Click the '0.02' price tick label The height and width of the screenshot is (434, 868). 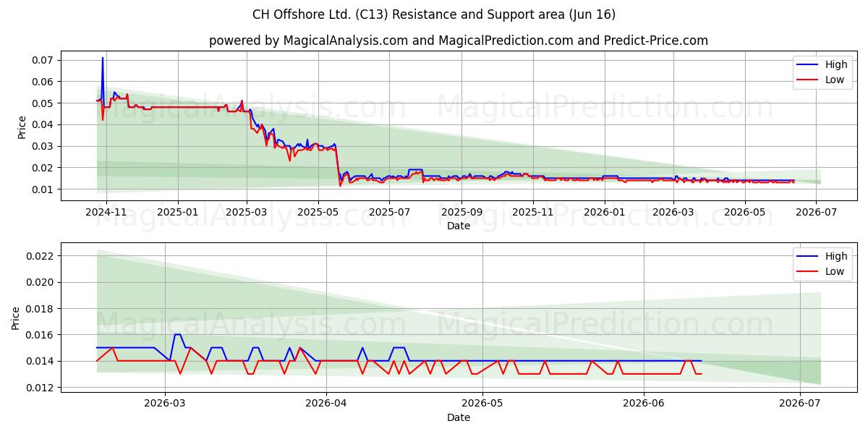click(43, 168)
